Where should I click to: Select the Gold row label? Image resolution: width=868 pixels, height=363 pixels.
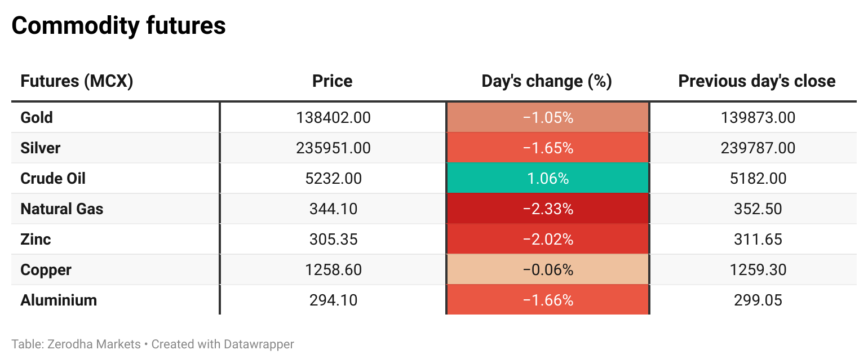click(37, 118)
